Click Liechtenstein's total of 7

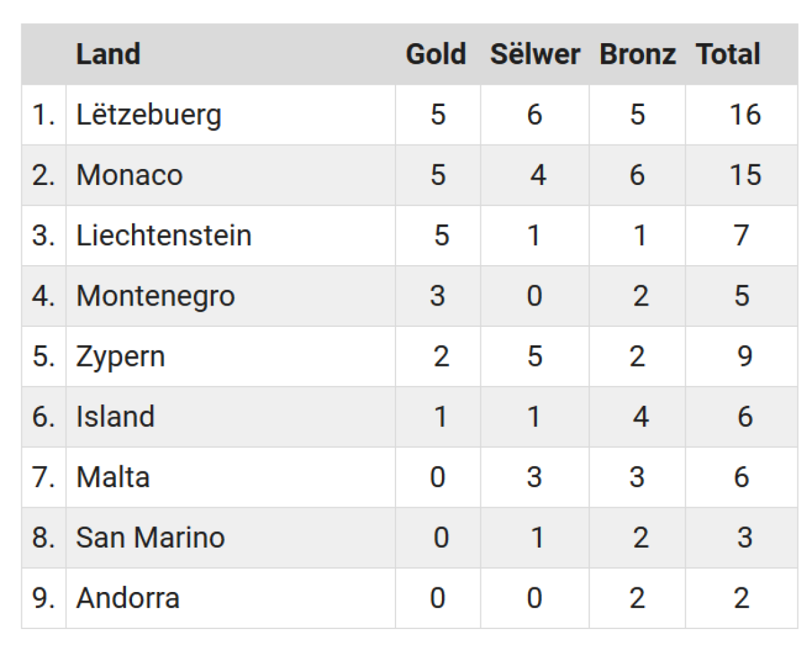(x=742, y=235)
